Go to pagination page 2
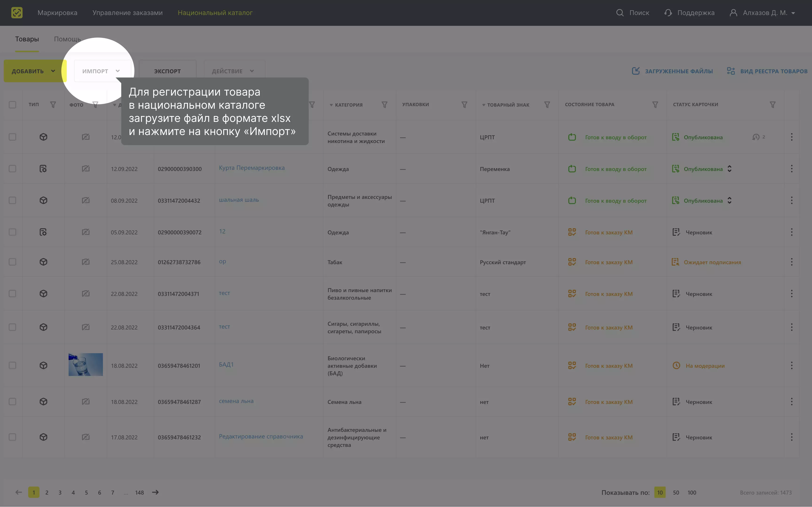 click(x=47, y=492)
